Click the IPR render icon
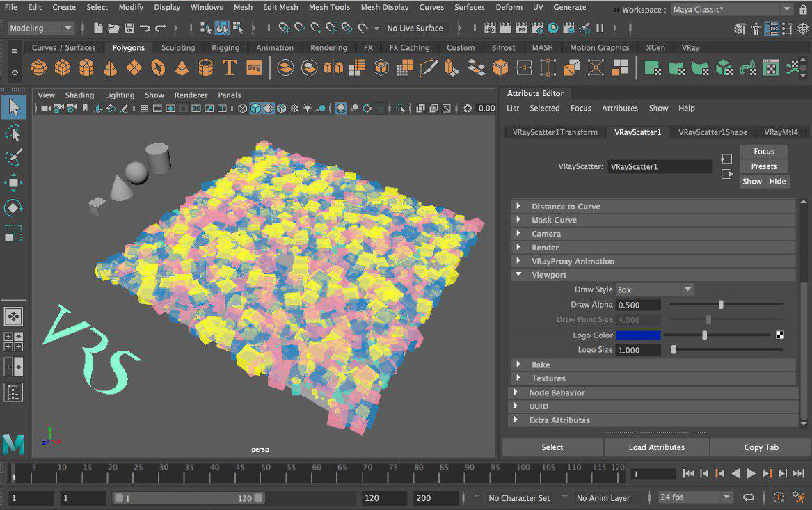This screenshot has width=812, height=510. [521, 28]
